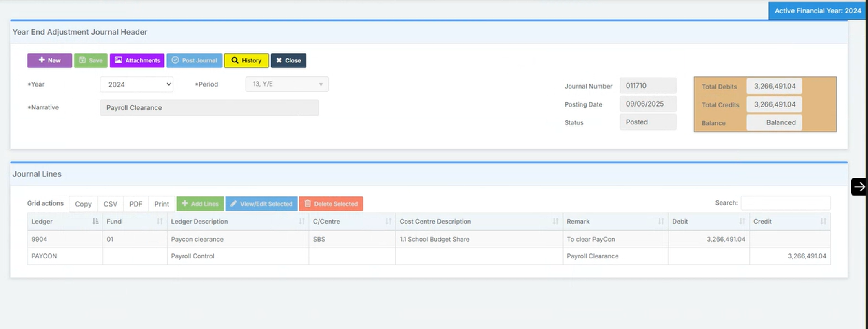The height and width of the screenshot is (329, 868).
Task: Export the journal lines as CSV
Action: coord(110,204)
